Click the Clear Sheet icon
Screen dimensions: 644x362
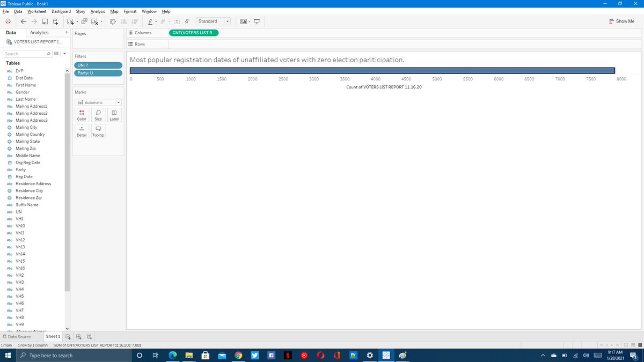tap(95, 21)
